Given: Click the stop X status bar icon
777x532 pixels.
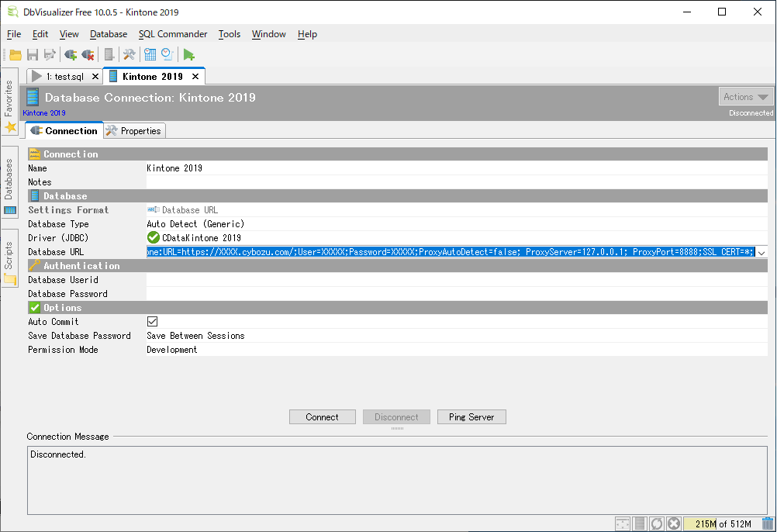Looking at the screenshot, I should click(673, 523).
